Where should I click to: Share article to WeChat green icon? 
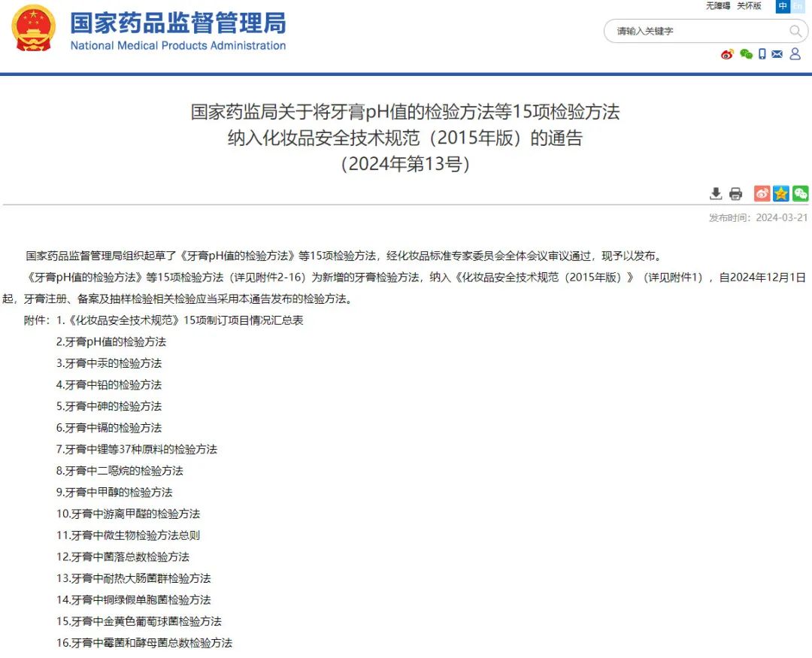[x=800, y=193]
